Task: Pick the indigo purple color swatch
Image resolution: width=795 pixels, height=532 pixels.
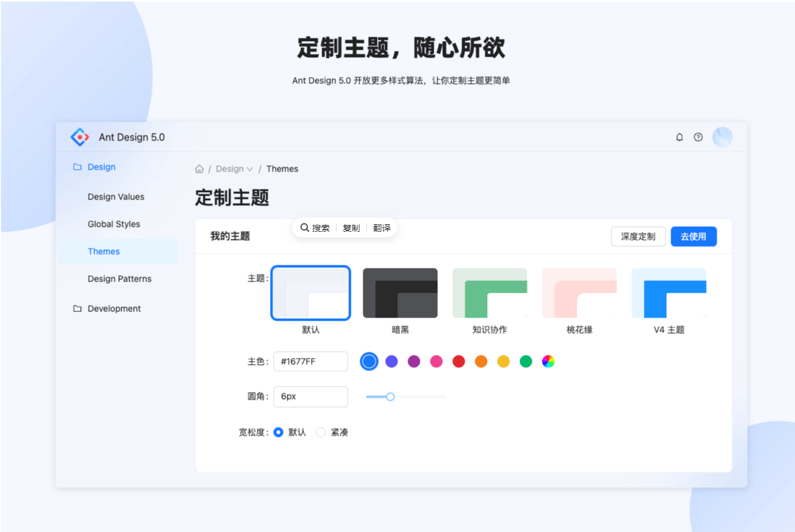Action: pos(391,361)
